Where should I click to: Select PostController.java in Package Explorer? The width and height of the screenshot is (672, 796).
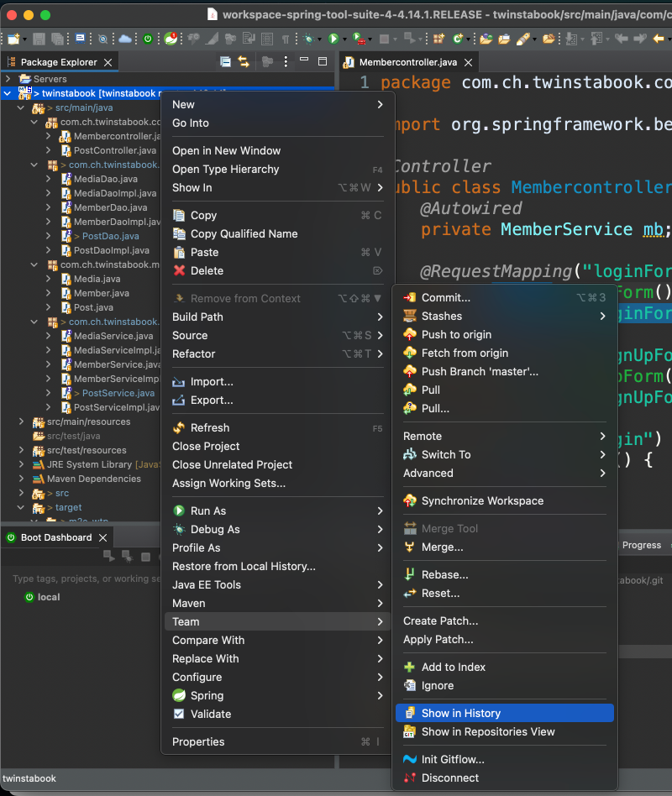click(115, 150)
